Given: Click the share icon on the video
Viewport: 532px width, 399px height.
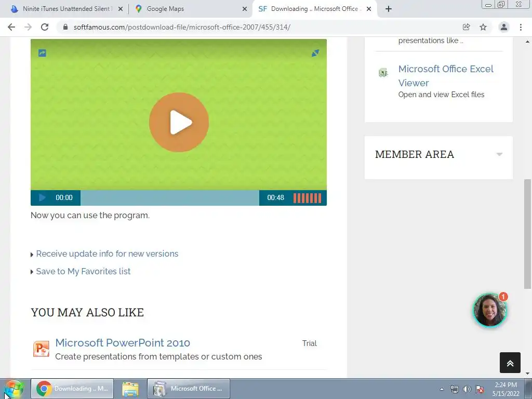Looking at the screenshot, I should point(42,53).
